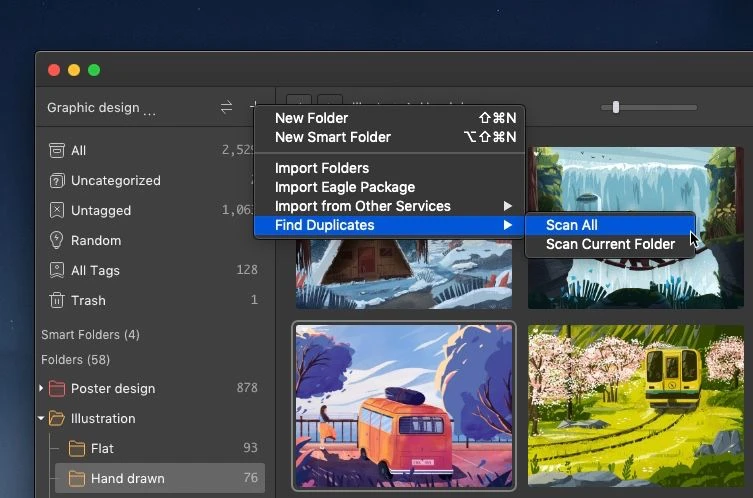Viewport: 753px width, 498px height.
Task: Select the Uncategorized icon in sidebar
Action: [x=57, y=180]
